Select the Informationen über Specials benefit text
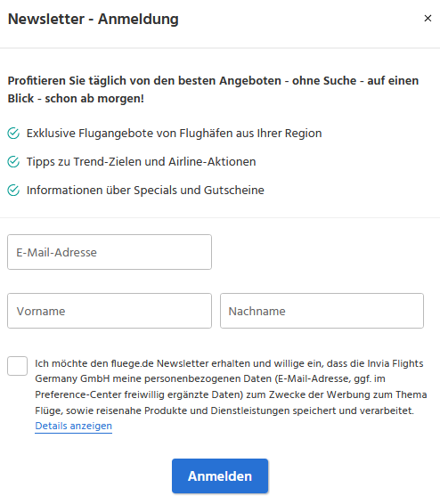The width and height of the screenshot is (440, 504). click(x=145, y=190)
